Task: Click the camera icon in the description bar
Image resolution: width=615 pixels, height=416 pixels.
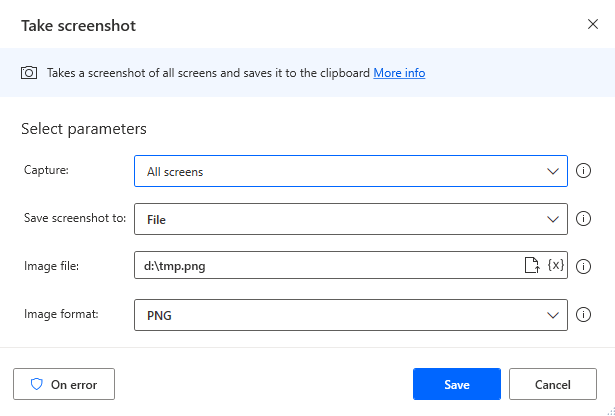Action: click(x=30, y=73)
